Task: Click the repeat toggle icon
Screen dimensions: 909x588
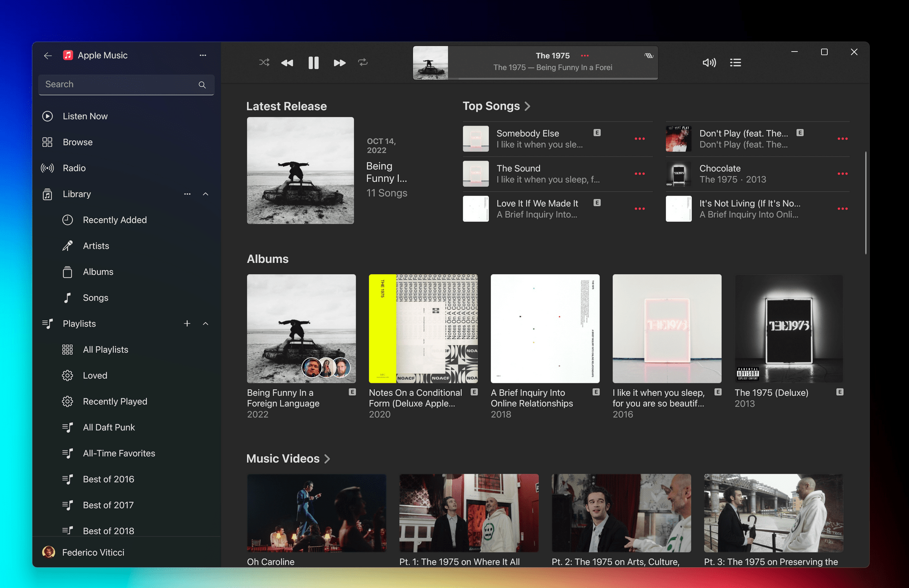Action: (364, 62)
